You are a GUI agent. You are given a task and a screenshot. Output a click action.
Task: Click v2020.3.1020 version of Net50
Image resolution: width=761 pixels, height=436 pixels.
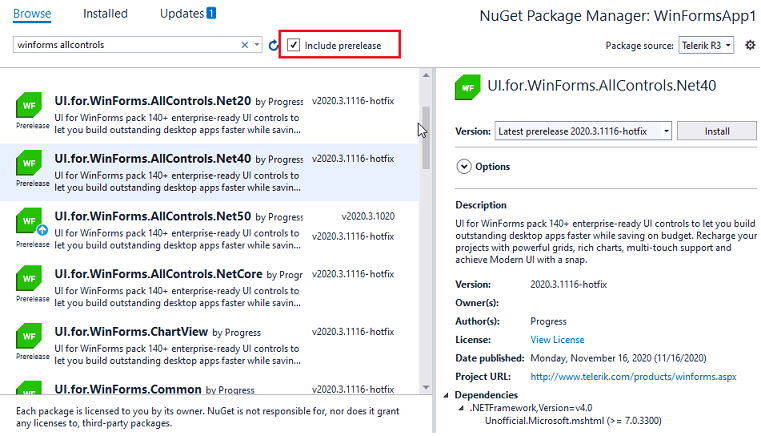pyautogui.click(x=368, y=217)
